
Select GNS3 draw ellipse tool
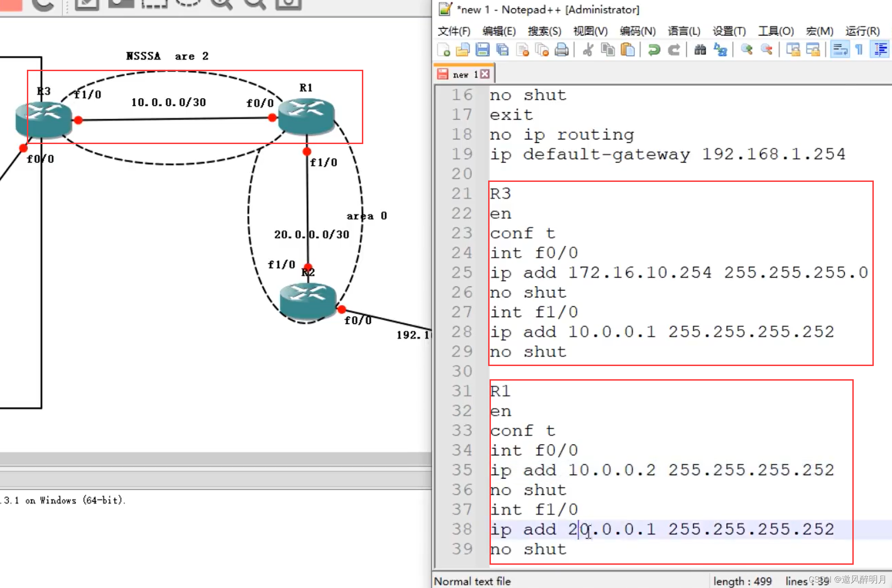point(188,4)
